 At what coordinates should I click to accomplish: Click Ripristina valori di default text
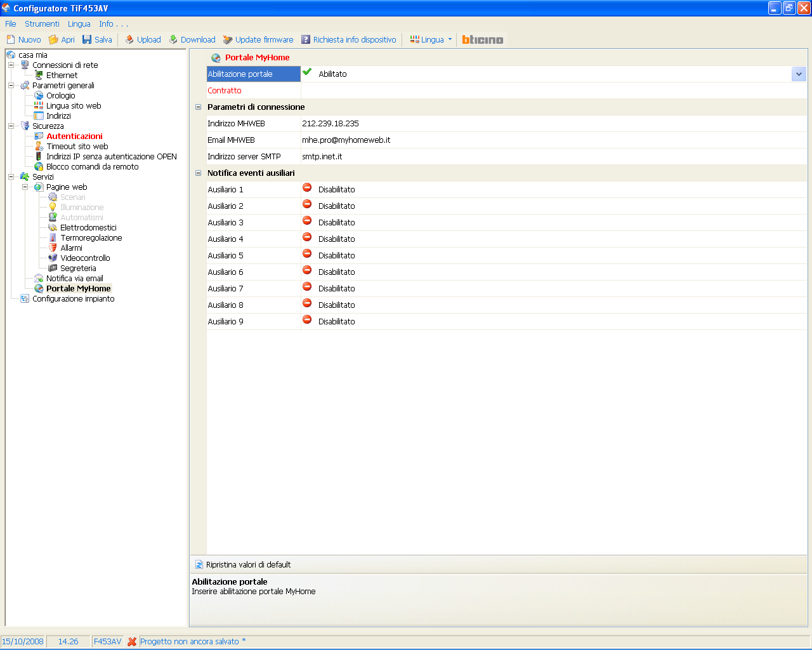tap(248, 564)
